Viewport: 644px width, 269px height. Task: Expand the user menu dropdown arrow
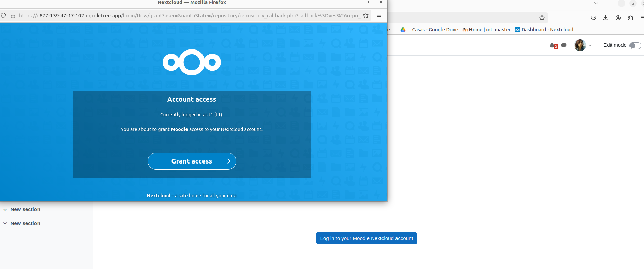pos(590,45)
